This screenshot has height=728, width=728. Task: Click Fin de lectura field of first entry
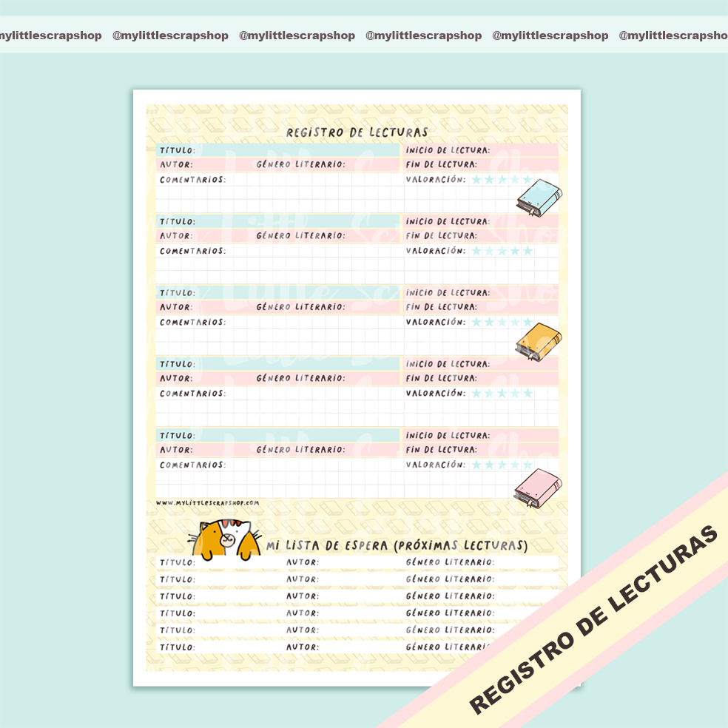pos(481,164)
